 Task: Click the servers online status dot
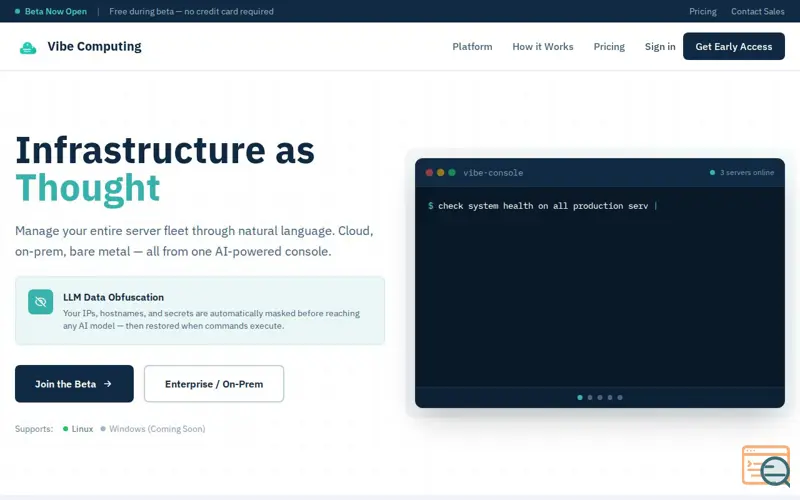(x=712, y=172)
